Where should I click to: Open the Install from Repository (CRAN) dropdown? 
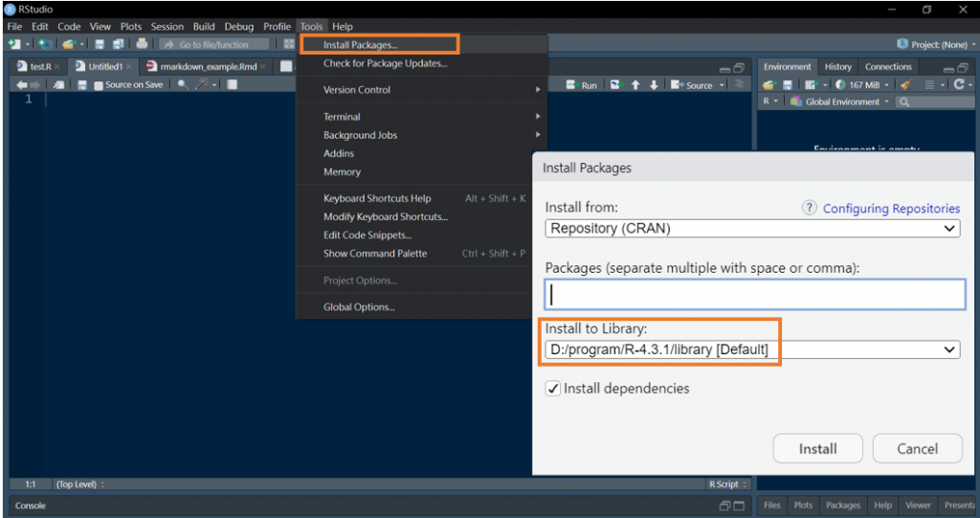click(x=752, y=228)
